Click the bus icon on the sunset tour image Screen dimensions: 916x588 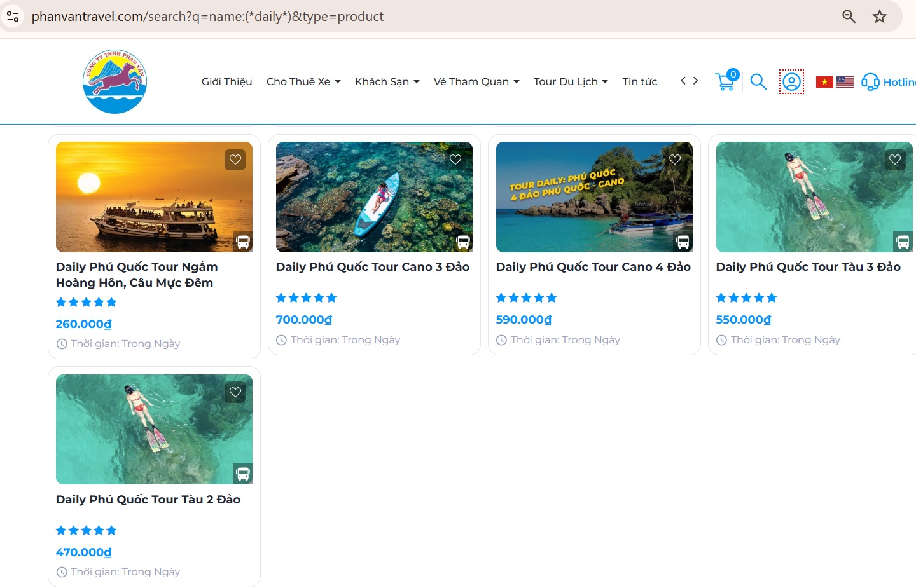[242, 242]
